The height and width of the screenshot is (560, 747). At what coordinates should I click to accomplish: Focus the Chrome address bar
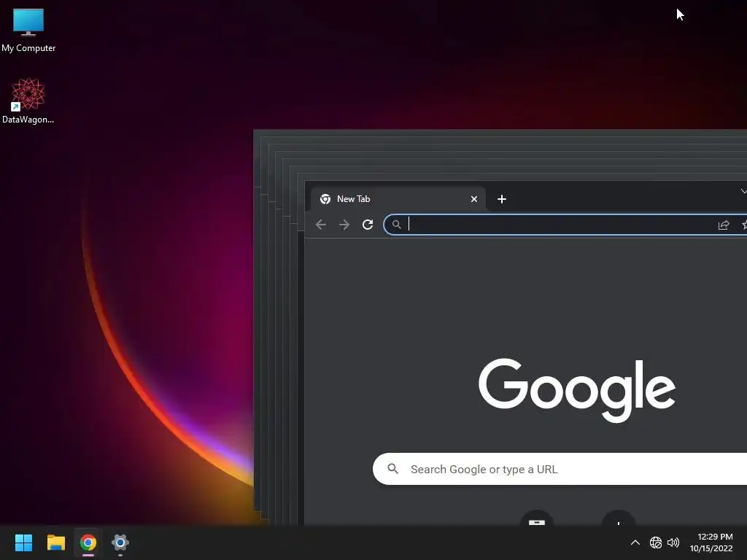click(565, 225)
